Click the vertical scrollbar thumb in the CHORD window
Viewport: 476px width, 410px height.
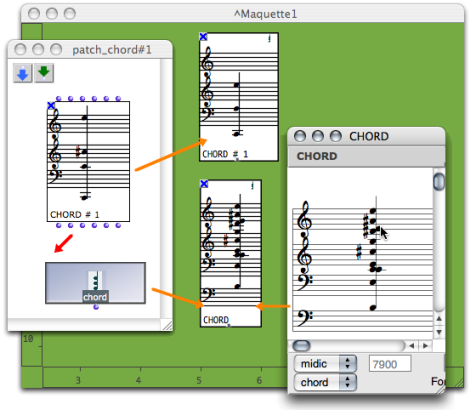(439, 182)
